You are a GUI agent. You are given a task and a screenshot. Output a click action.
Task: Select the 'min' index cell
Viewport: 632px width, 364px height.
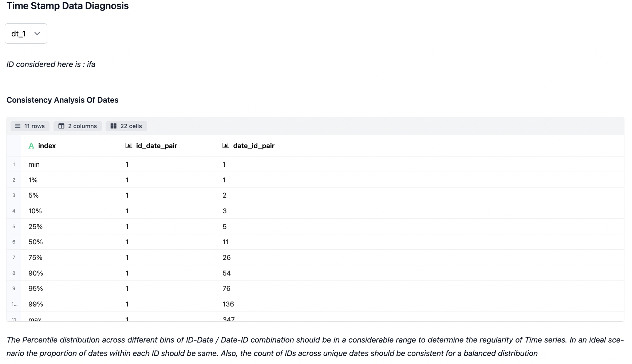tap(34, 164)
